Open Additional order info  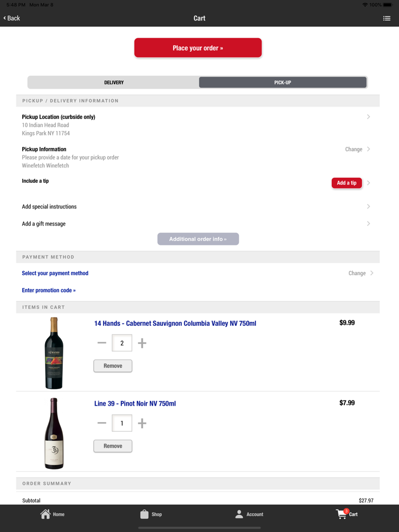(x=198, y=239)
